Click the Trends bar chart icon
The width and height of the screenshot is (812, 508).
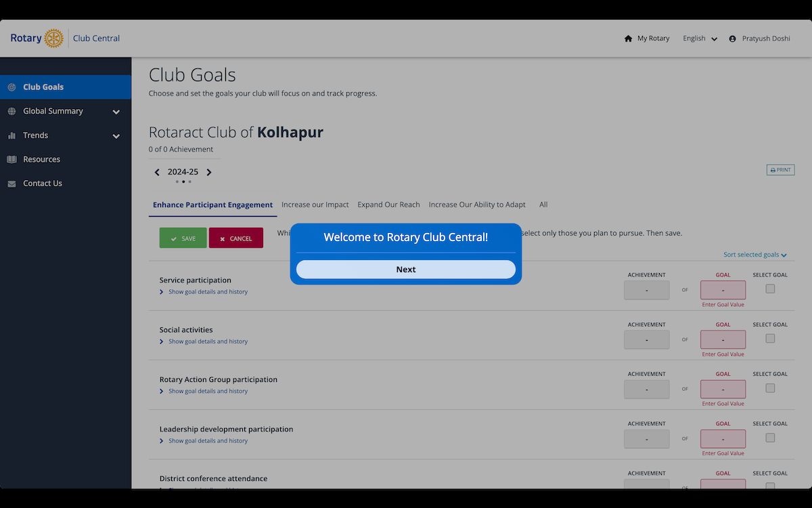pos(12,135)
